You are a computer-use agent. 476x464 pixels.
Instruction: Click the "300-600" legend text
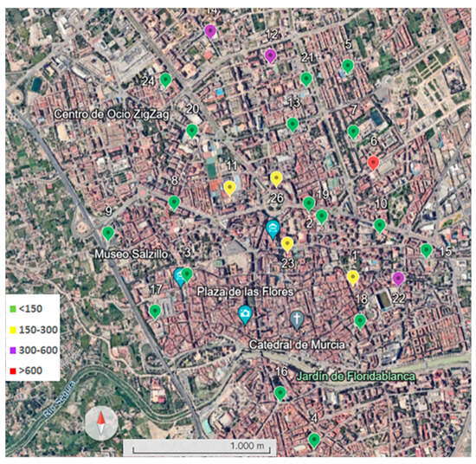[38, 350]
